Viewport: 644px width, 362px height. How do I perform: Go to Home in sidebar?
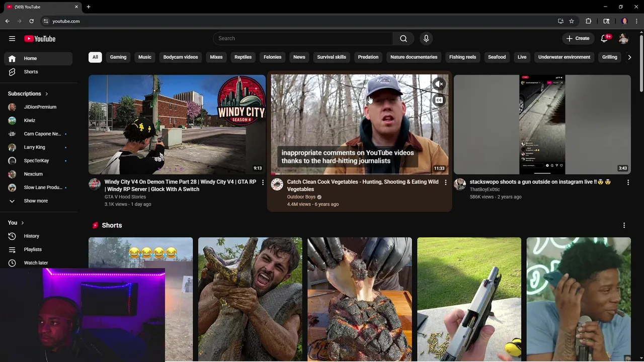(38, 58)
